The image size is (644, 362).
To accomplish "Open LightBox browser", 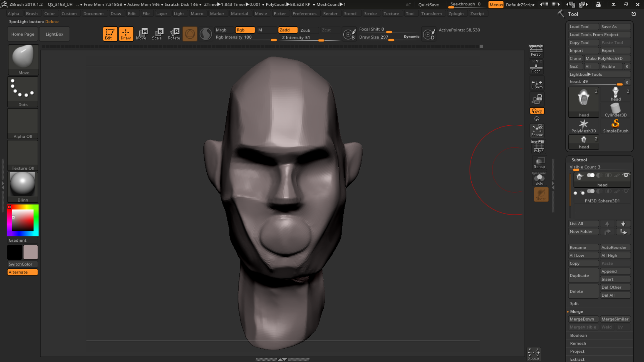I will click(54, 34).
